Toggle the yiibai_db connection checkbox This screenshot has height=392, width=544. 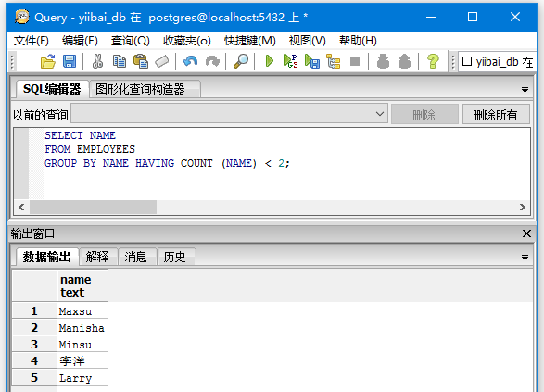tap(467, 61)
